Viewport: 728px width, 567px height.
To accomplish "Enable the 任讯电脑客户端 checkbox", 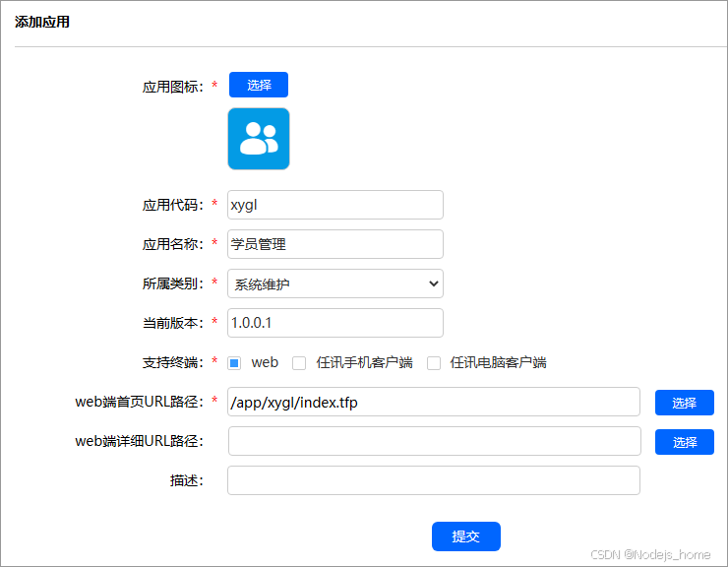I will [x=434, y=362].
